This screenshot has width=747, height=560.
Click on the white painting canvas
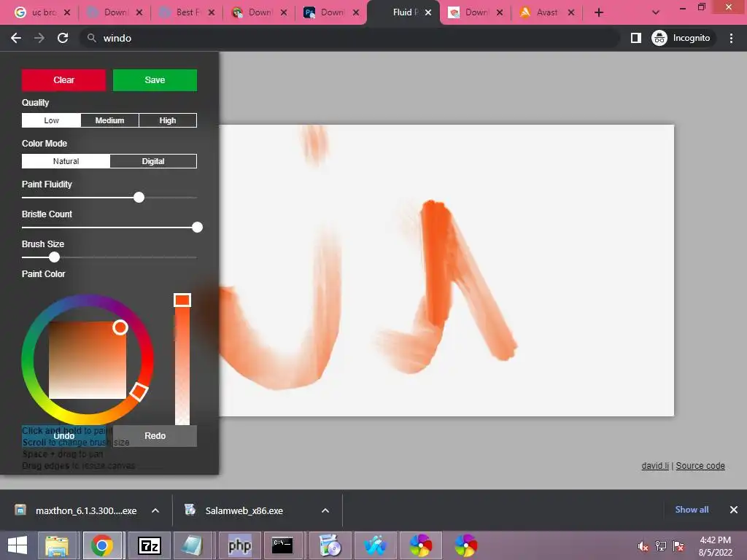446,270
